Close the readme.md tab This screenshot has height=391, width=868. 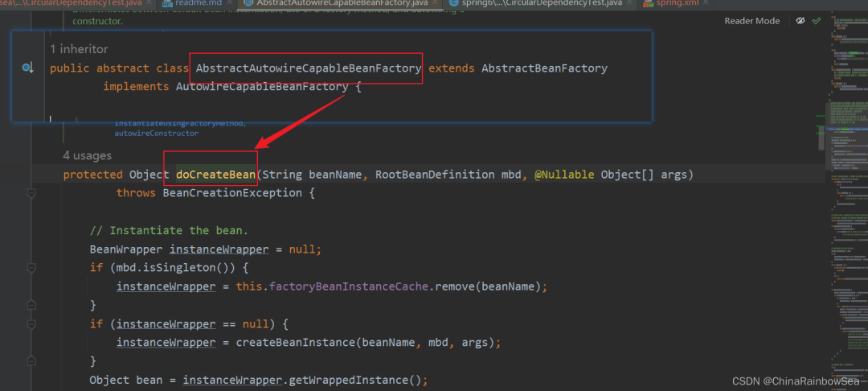[228, 2]
